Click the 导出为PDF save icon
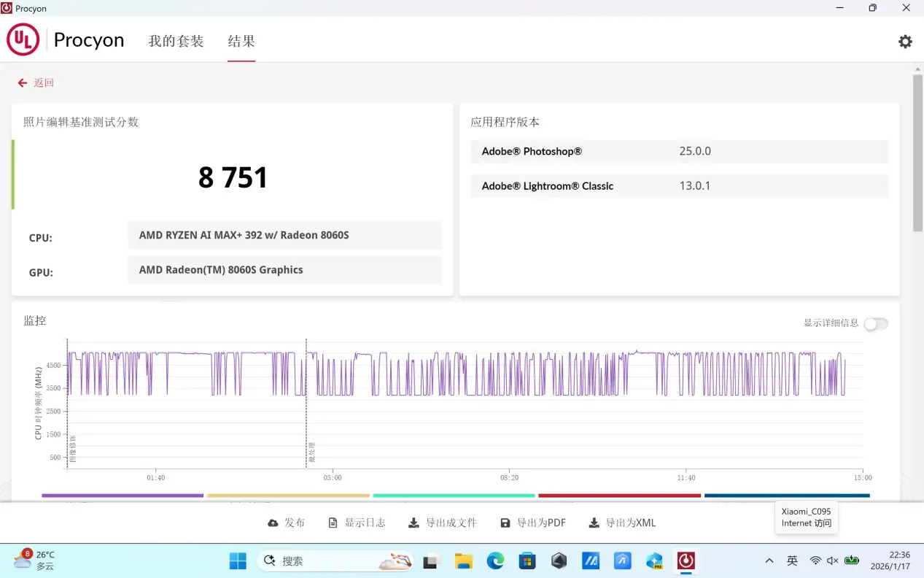The height and width of the screenshot is (578, 924). tap(505, 523)
